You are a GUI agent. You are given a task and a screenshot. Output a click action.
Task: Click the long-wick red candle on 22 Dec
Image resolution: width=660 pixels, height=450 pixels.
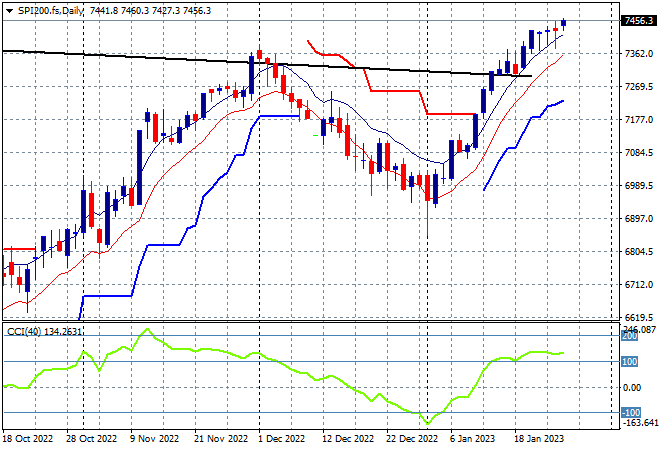pos(428,188)
